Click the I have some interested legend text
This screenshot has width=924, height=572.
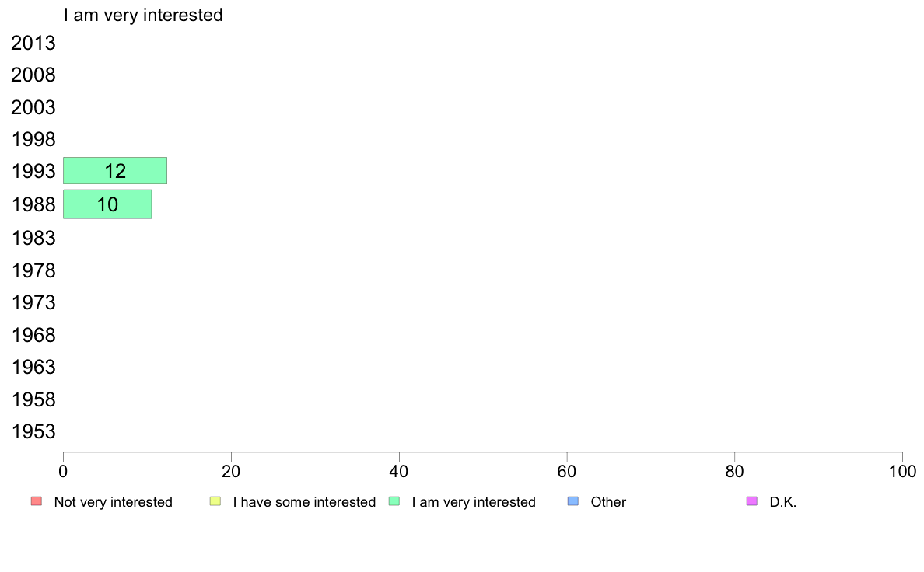(304, 502)
